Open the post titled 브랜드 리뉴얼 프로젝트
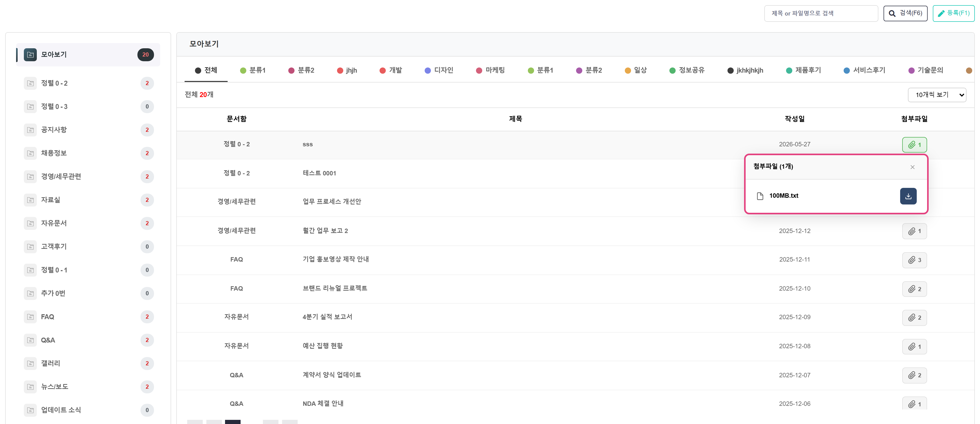Image resolution: width=980 pixels, height=424 pixels. pos(335,289)
